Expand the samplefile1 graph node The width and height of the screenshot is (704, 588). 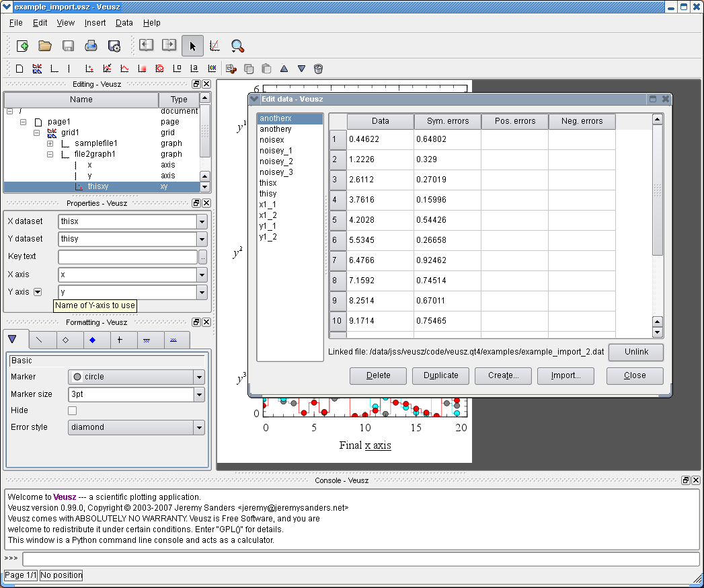tap(50, 143)
